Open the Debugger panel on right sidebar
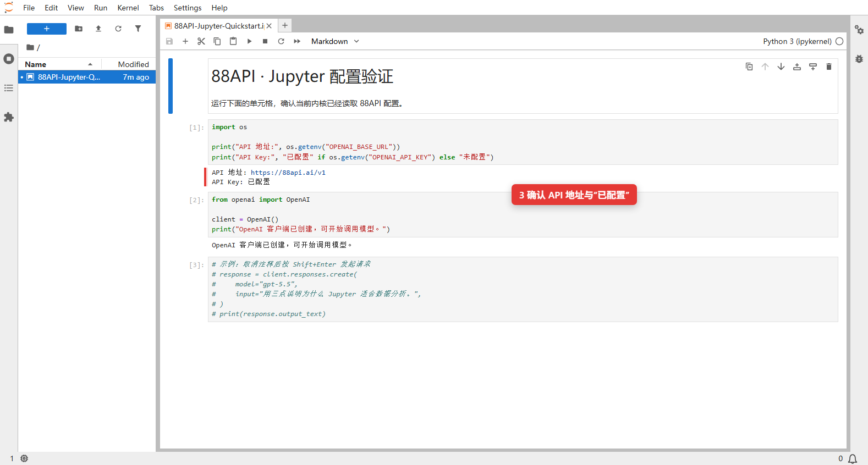 point(859,59)
